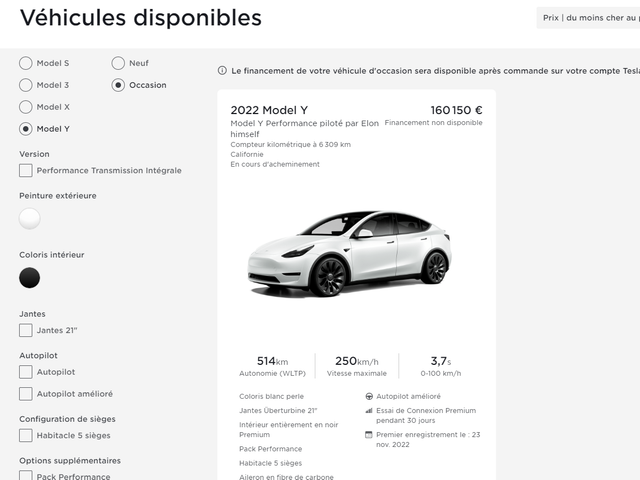Click the Configuration de sièges label
The height and width of the screenshot is (480, 640).
[x=67, y=419]
